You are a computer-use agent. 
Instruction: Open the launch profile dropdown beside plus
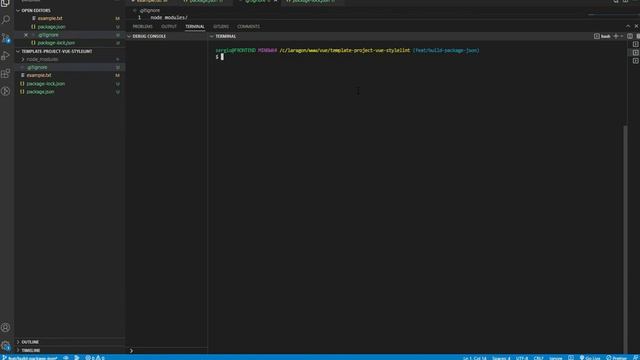point(622,36)
